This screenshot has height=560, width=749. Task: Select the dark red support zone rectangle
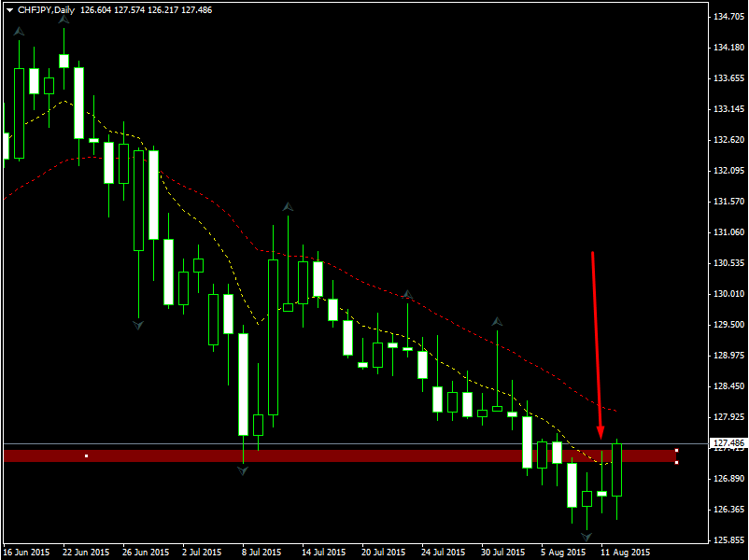pos(340,455)
